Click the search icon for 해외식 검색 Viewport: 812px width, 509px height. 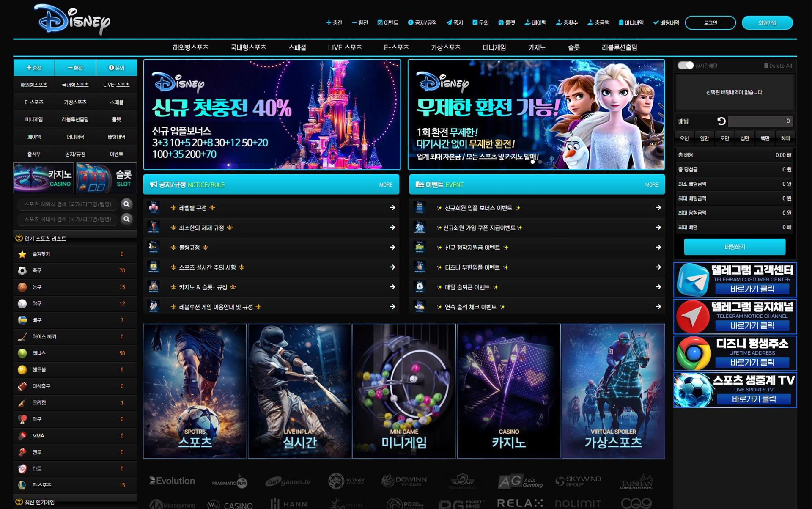click(126, 204)
